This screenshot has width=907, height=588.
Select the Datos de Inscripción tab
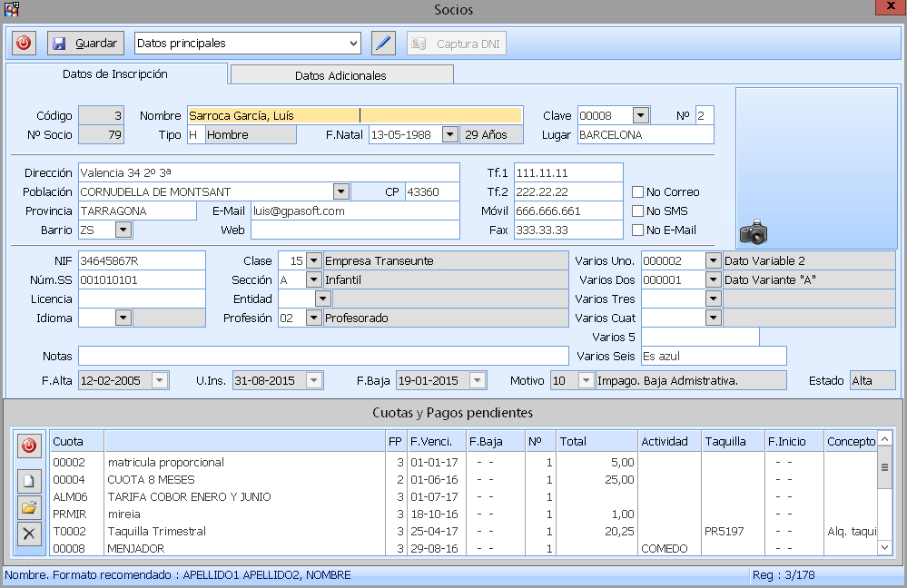tap(115, 74)
